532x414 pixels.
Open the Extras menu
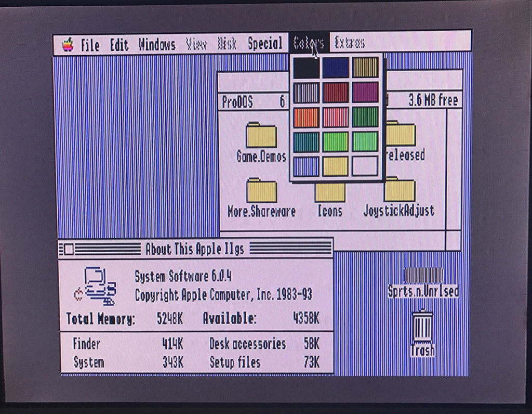click(x=350, y=43)
